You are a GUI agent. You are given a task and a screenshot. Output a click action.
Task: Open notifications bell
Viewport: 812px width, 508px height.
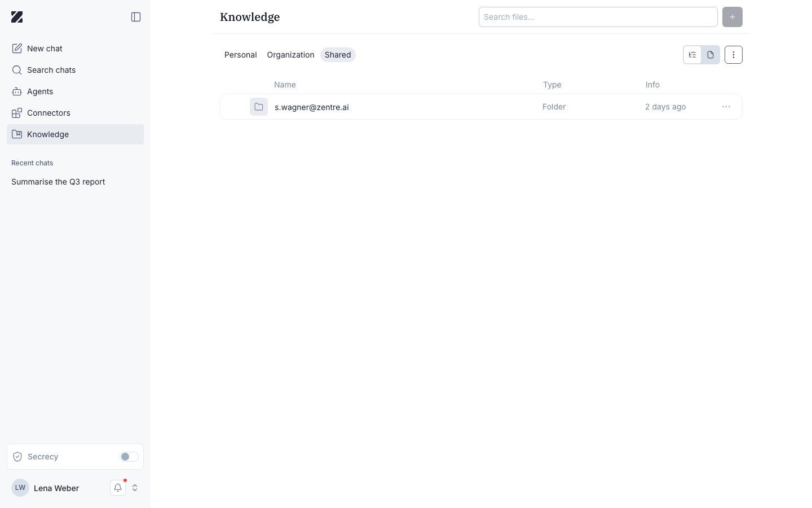(118, 488)
